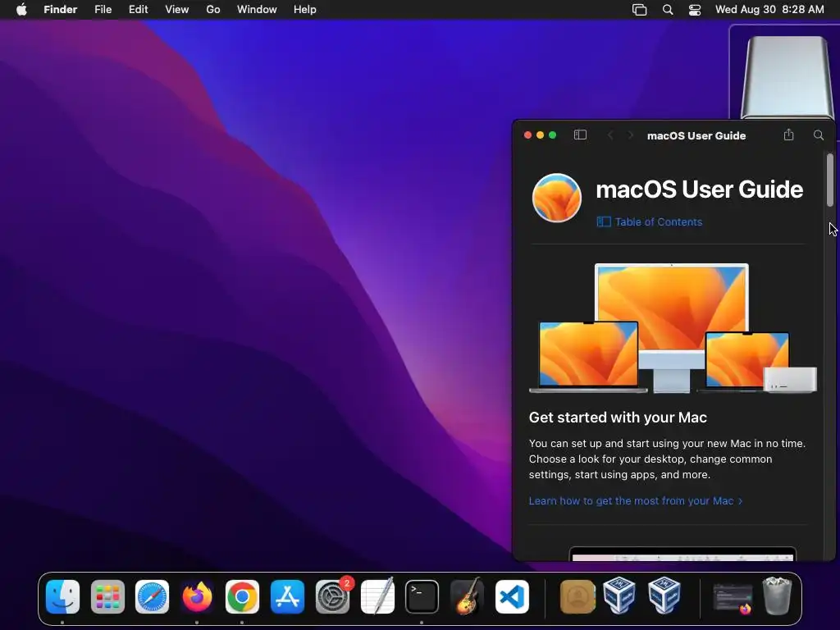The height and width of the screenshot is (630, 840).
Task: Open Control Center in the menu bar
Action: tap(695, 10)
